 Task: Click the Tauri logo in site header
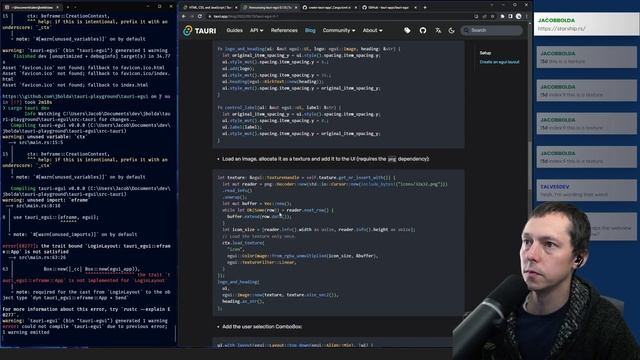[200, 31]
